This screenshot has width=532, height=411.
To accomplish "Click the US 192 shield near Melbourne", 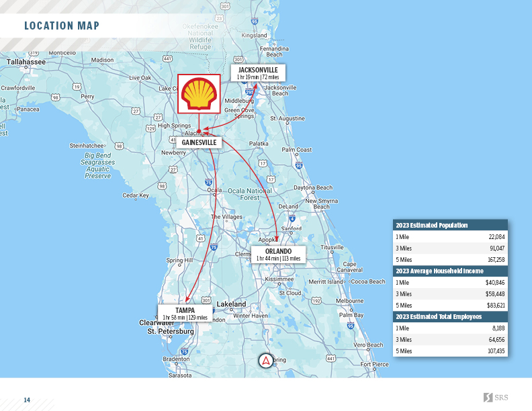I will 316,300.
